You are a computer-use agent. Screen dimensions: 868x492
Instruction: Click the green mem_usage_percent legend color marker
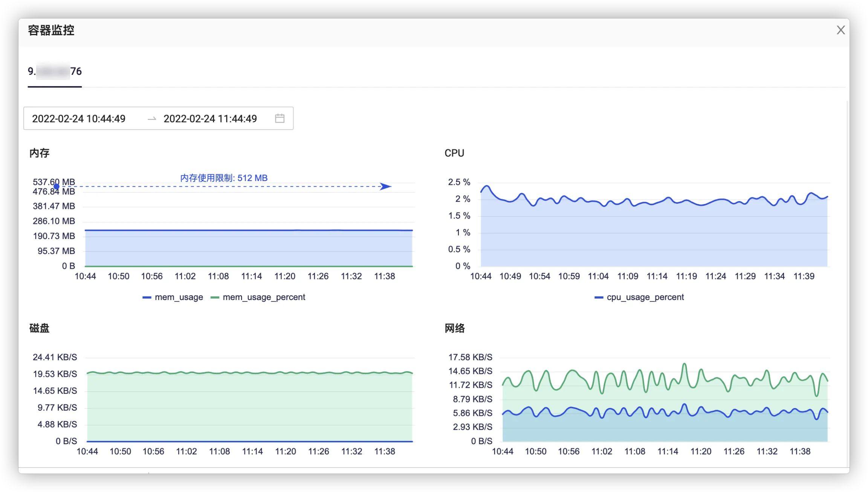tap(215, 297)
